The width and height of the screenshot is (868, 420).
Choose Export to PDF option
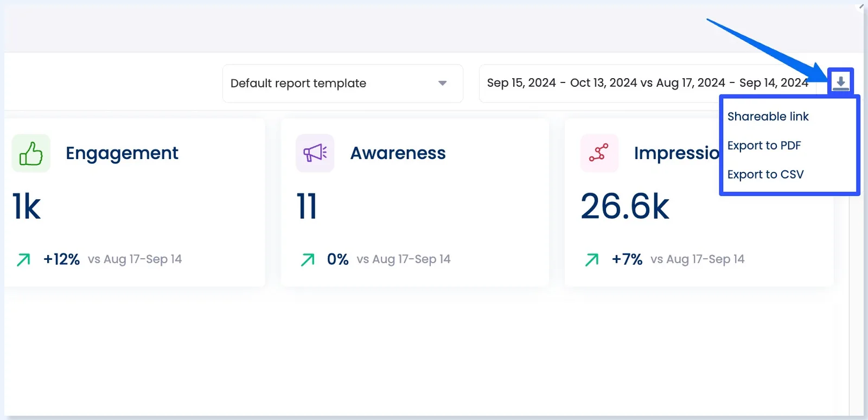[x=764, y=145]
